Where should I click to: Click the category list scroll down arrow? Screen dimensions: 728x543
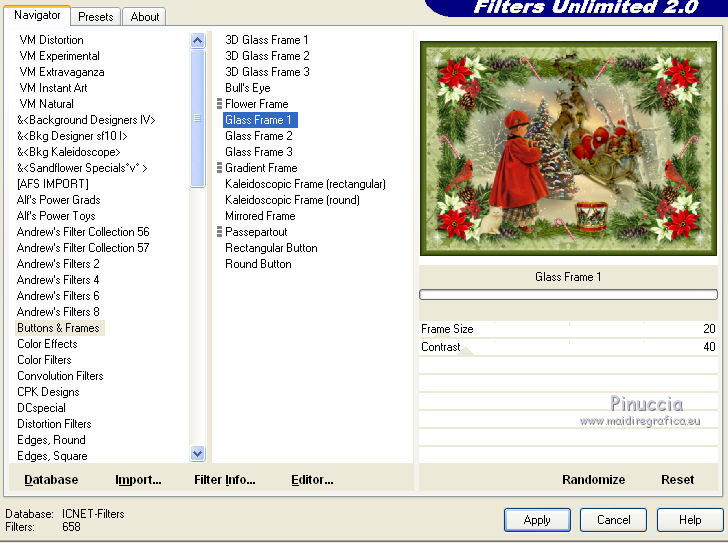197,453
